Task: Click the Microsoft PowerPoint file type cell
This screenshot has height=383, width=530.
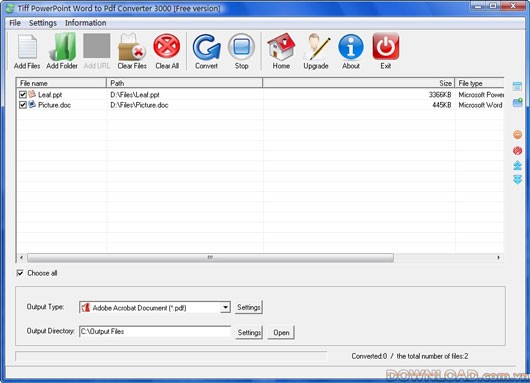Action: (x=481, y=95)
